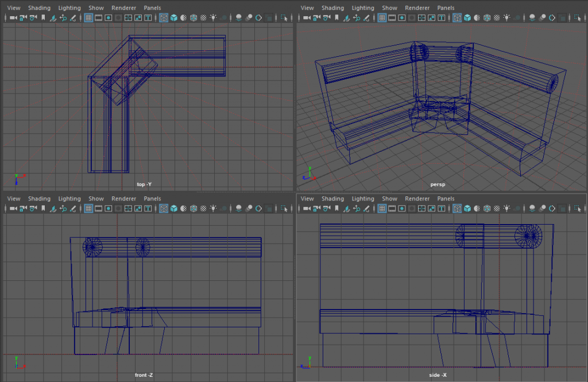588x382 pixels.
Task: Open the Show menu in top view
Action: coord(96,8)
